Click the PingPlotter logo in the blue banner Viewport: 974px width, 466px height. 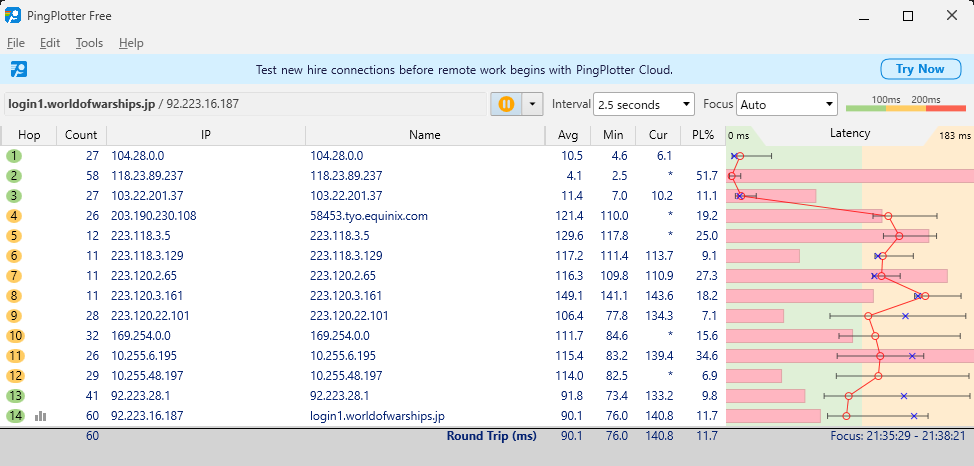pyautogui.click(x=19, y=69)
